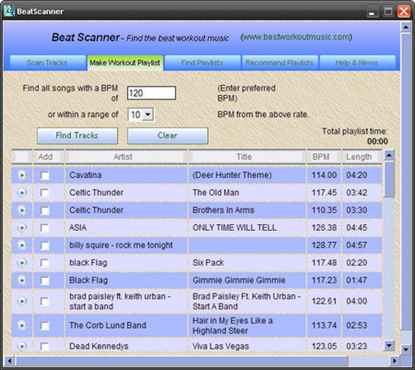
Task: Play The Old Man track preview
Action: (22, 193)
